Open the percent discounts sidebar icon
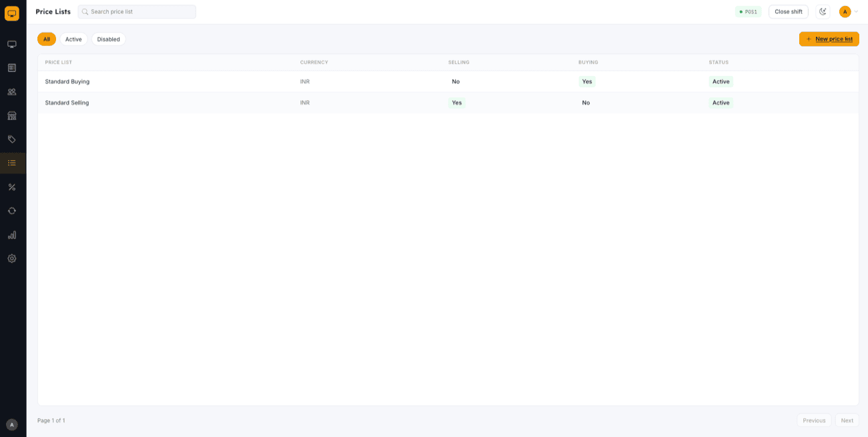The height and width of the screenshot is (437, 868). click(x=12, y=187)
